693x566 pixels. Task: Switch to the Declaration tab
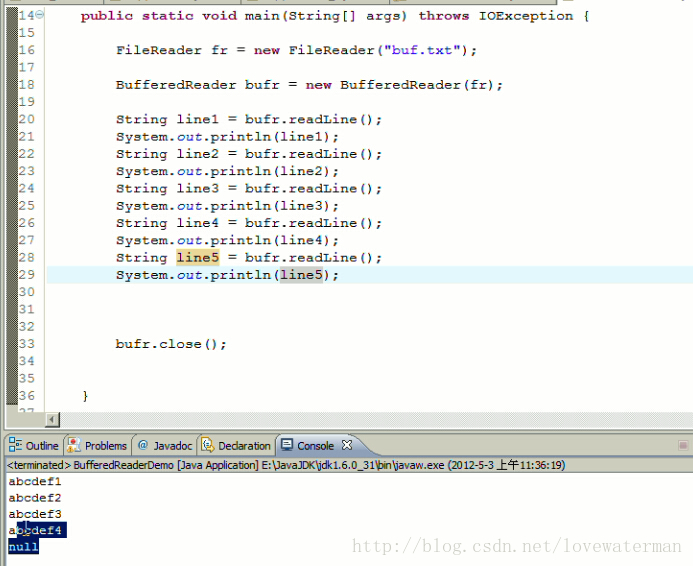[x=236, y=445]
